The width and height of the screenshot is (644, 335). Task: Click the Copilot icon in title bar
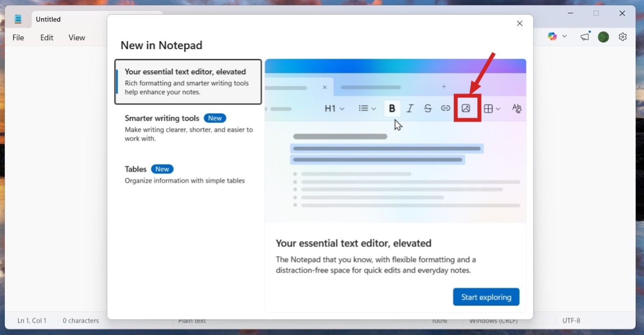[x=552, y=37]
